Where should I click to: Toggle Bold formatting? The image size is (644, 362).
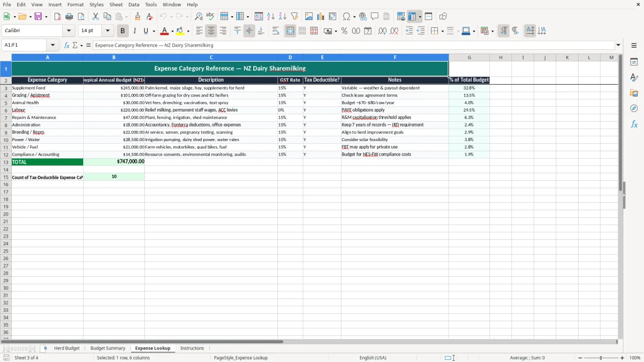pyautogui.click(x=123, y=31)
